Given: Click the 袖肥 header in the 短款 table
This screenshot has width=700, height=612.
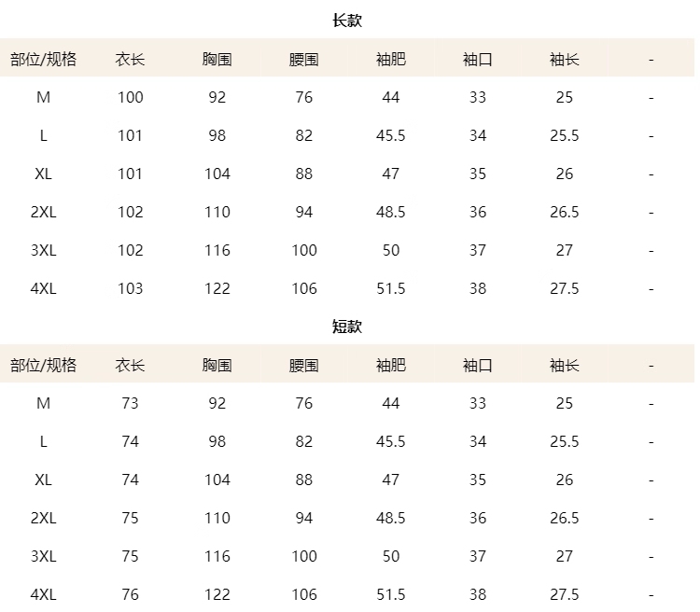Looking at the screenshot, I should [390, 366].
